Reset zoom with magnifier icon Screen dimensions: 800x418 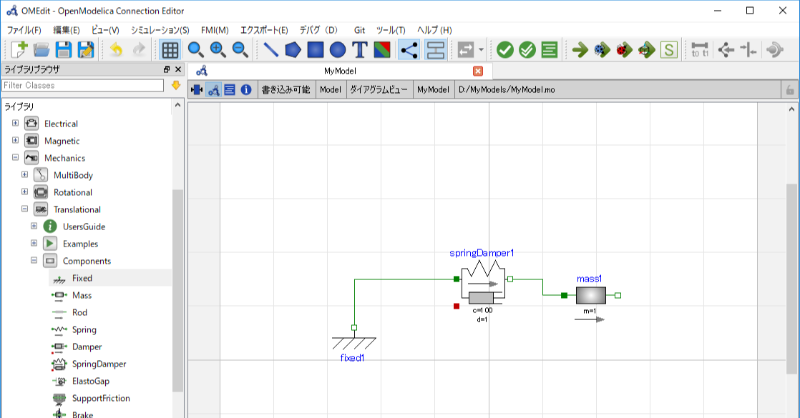tap(195, 50)
